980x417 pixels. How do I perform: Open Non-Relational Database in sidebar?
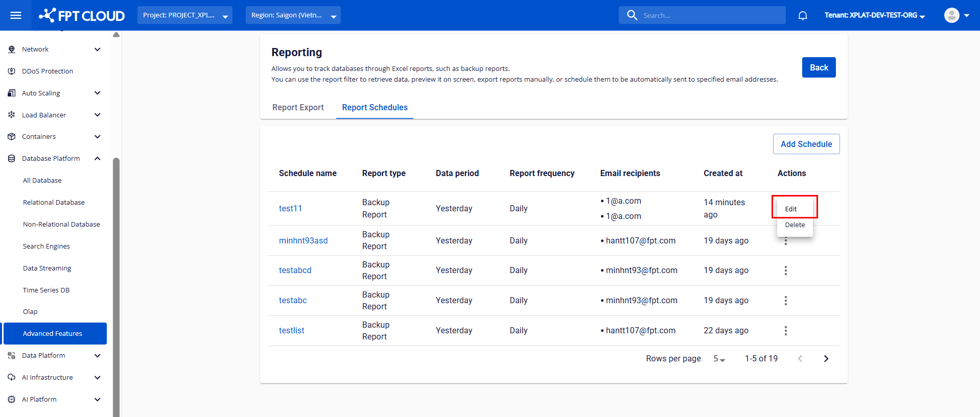pyautogui.click(x=61, y=225)
